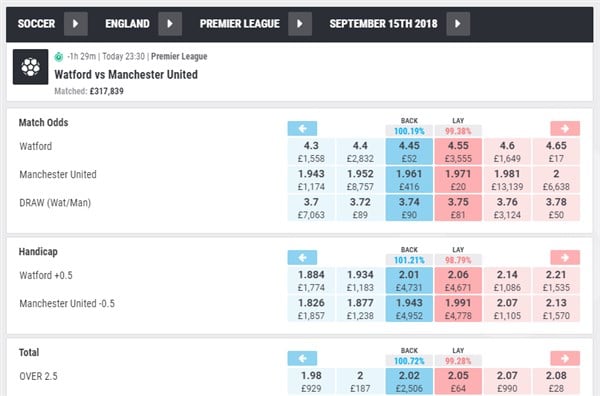Select the PREMIER LEAGUE breadcrumb item
Viewport: 600px width, 396px height.
coord(240,24)
